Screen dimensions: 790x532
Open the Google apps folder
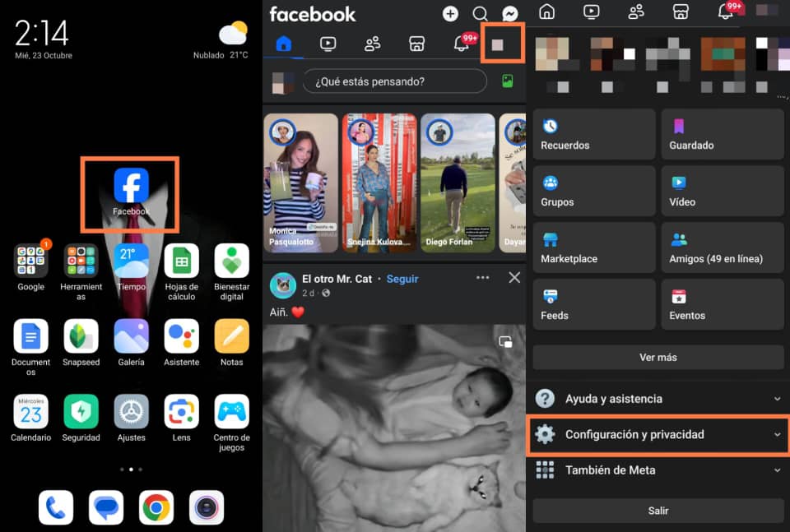coord(30,261)
